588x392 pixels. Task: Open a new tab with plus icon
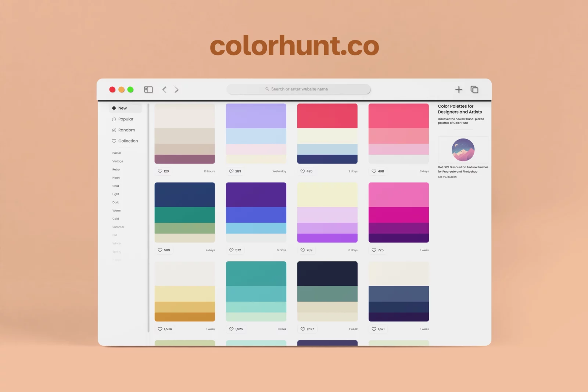(x=459, y=89)
